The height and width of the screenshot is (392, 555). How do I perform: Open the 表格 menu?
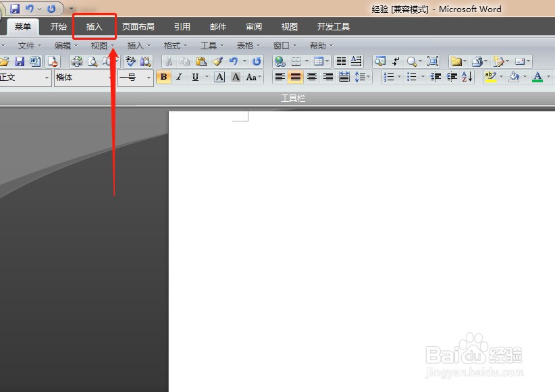click(x=248, y=46)
